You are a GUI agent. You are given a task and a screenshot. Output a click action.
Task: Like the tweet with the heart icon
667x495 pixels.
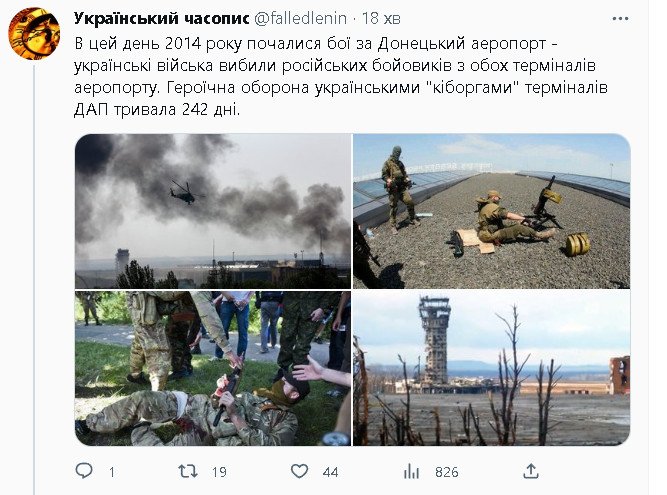pyautogui.click(x=299, y=471)
